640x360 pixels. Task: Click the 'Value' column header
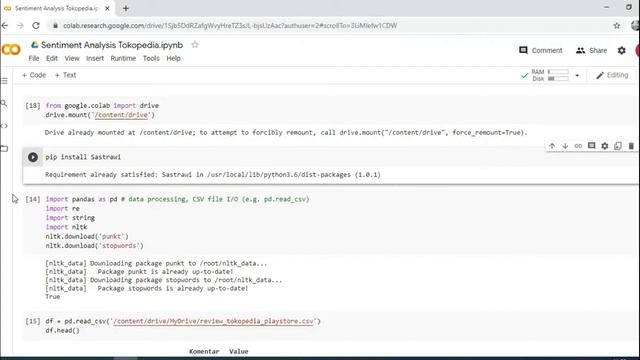click(238, 351)
